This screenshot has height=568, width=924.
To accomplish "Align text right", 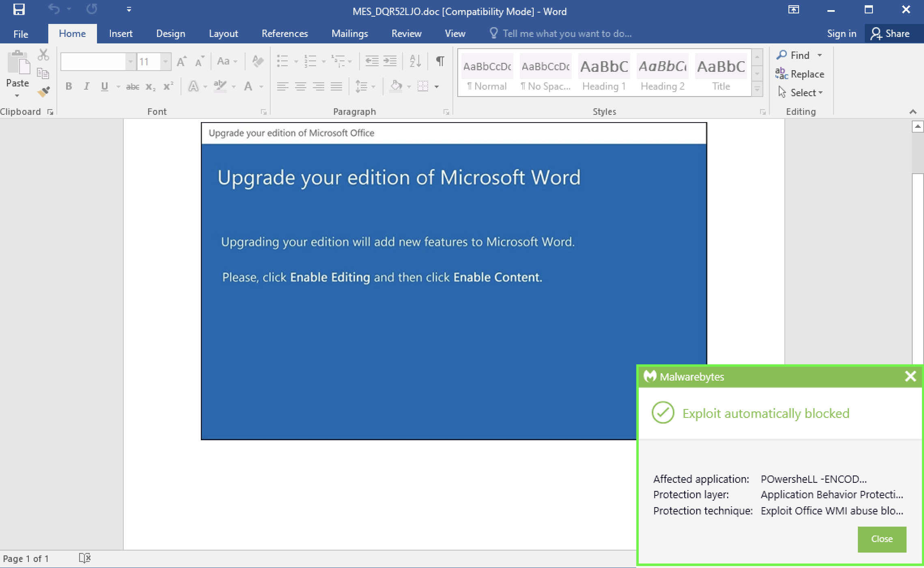I will [x=318, y=86].
